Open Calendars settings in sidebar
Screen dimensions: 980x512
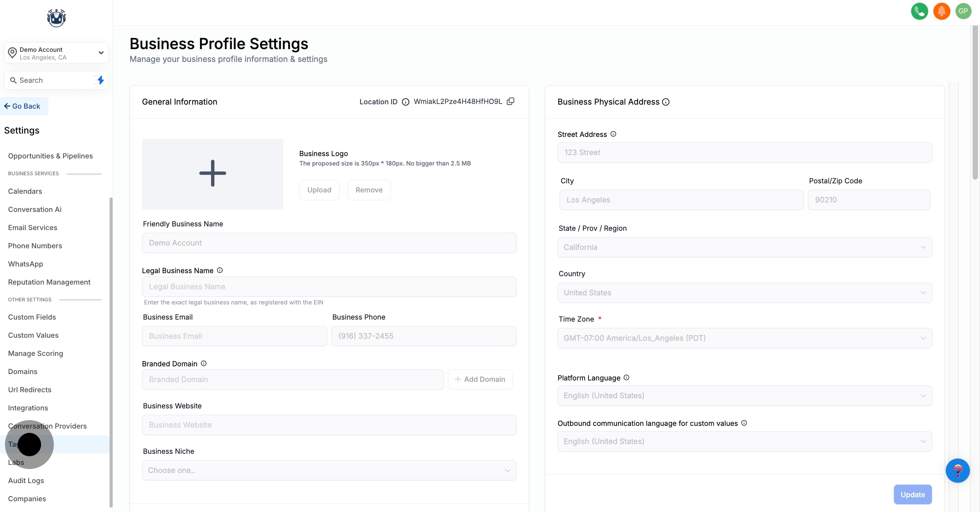pos(25,191)
